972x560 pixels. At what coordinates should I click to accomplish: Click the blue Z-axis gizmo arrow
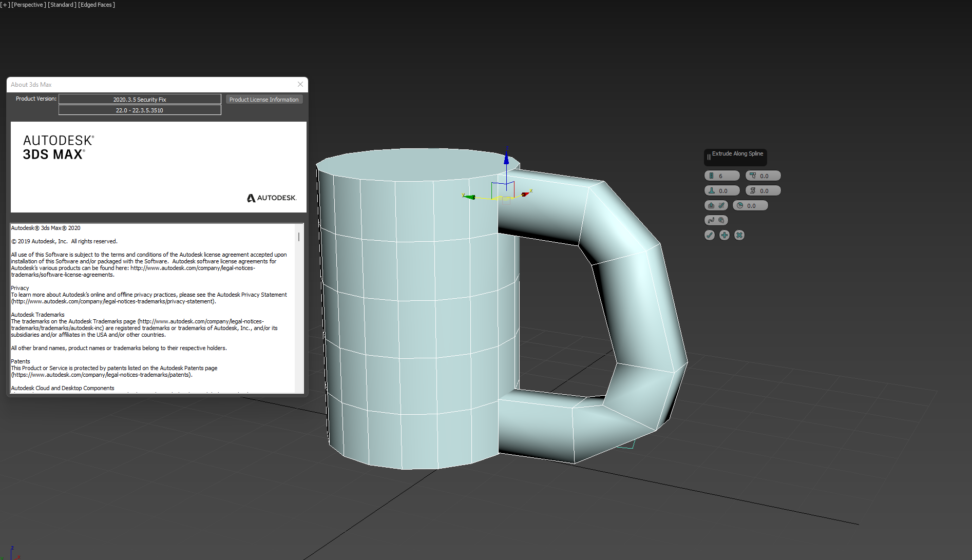(506, 158)
